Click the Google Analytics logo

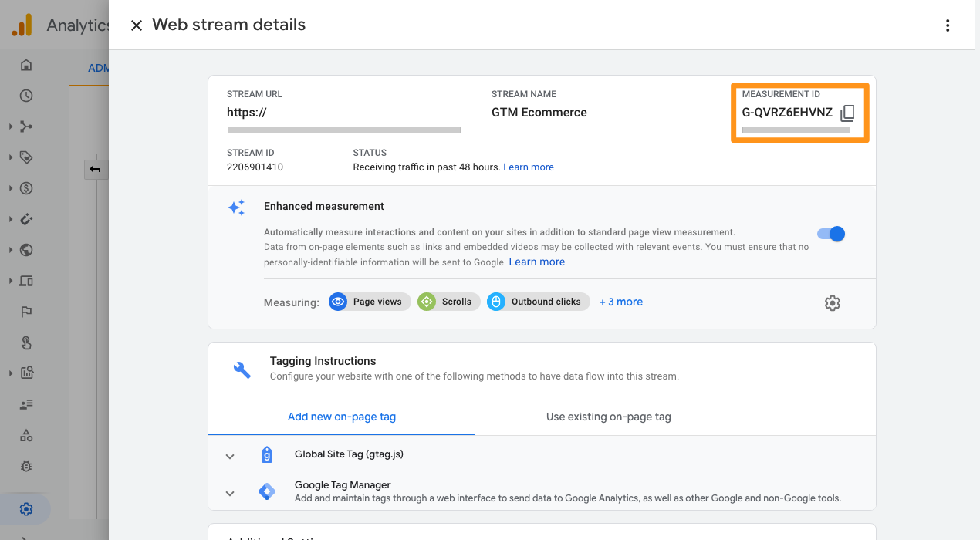tap(22, 25)
